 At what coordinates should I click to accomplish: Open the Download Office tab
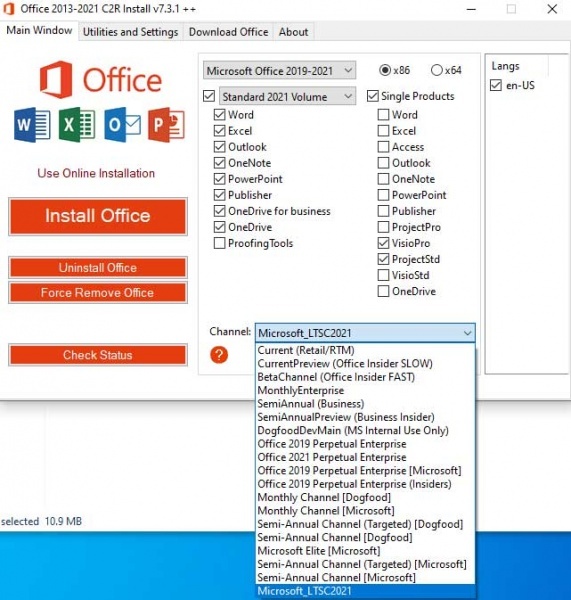tap(228, 32)
